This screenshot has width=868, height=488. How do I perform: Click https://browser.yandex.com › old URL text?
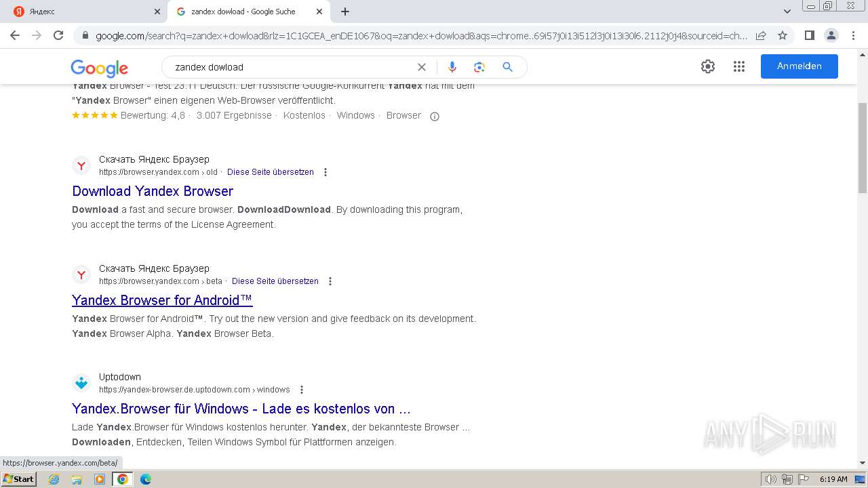click(x=158, y=172)
